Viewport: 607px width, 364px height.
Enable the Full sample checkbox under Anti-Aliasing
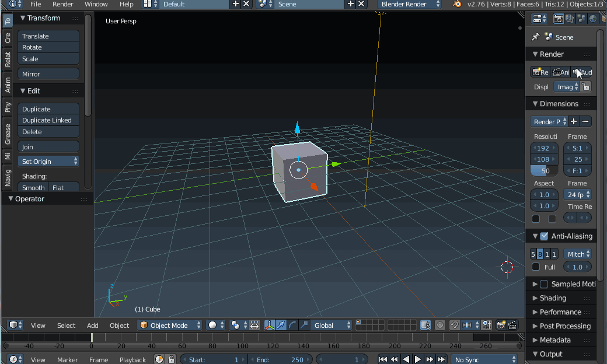[535, 267]
